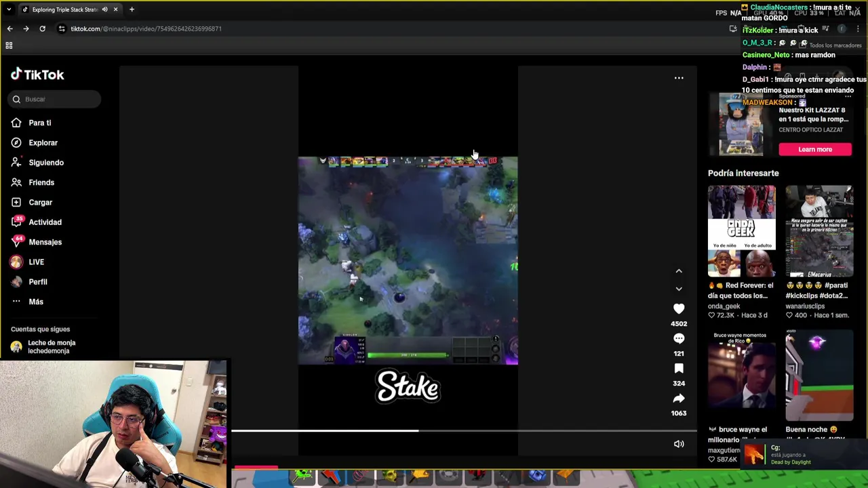The width and height of the screenshot is (868, 488).
Task: Click the Dota gameplay video to pause
Action: pyautogui.click(x=408, y=261)
